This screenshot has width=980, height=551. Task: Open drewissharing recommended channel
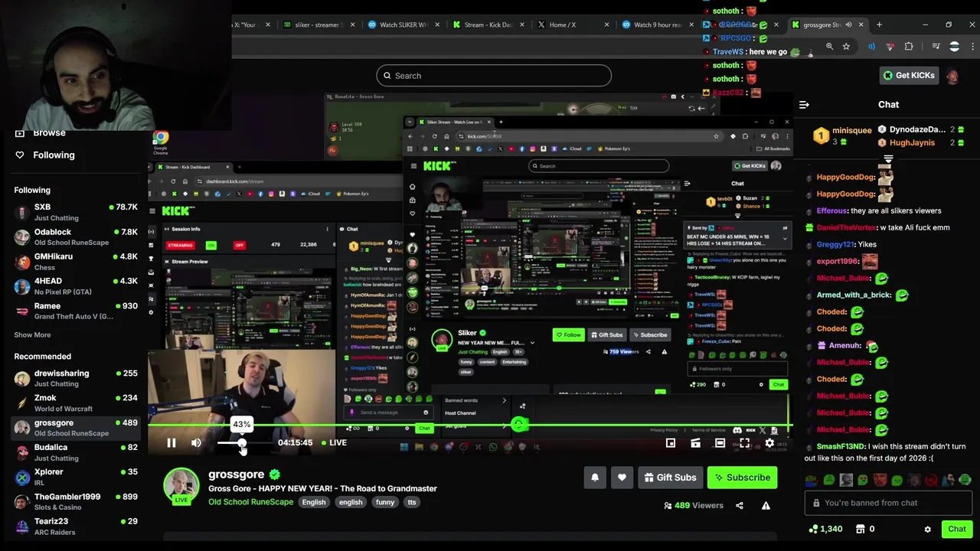[75, 379]
